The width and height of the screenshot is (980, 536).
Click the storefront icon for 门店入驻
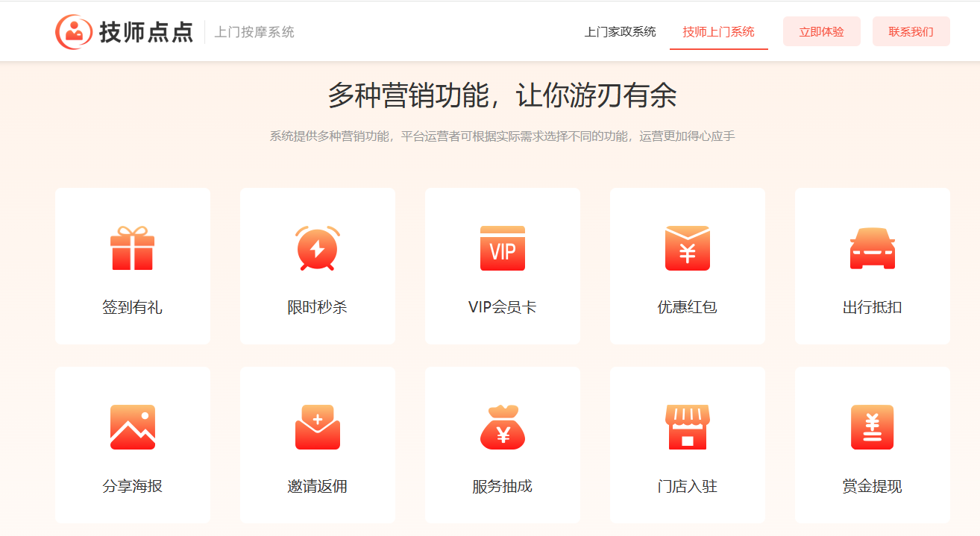pyautogui.click(x=688, y=427)
